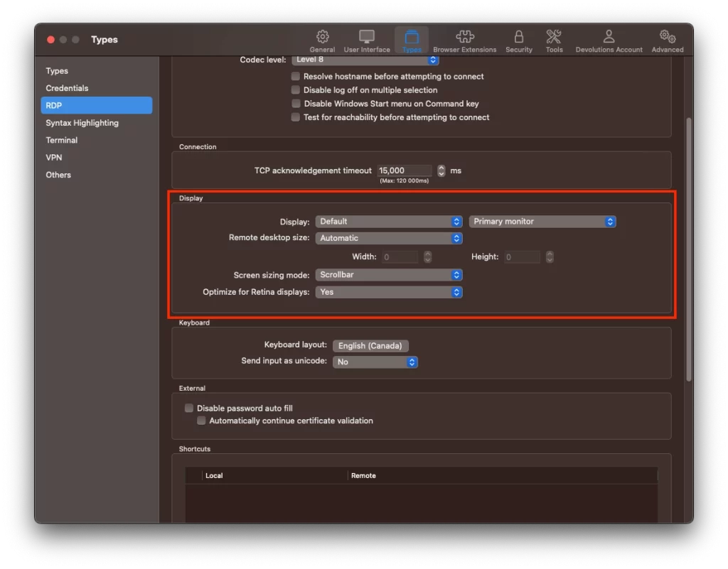The height and width of the screenshot is (569, 728).
Task: Increase TCP acknowledgement timeout with stepper
Action: 441,168
